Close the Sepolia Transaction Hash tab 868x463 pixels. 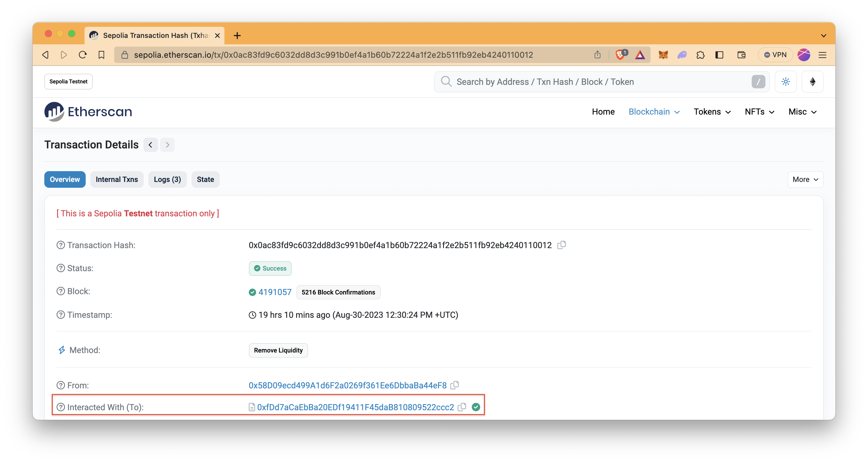(217, 35)
